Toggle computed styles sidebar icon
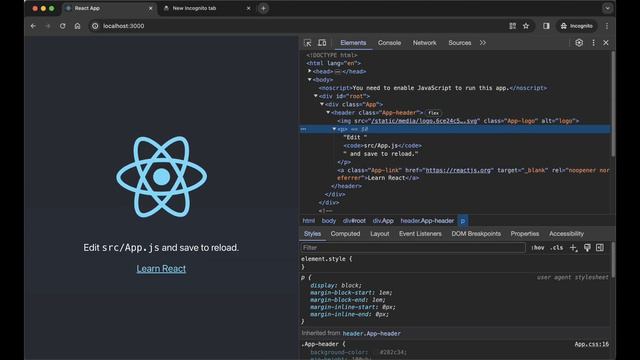The image size is (640, 360). click(600, 248)
